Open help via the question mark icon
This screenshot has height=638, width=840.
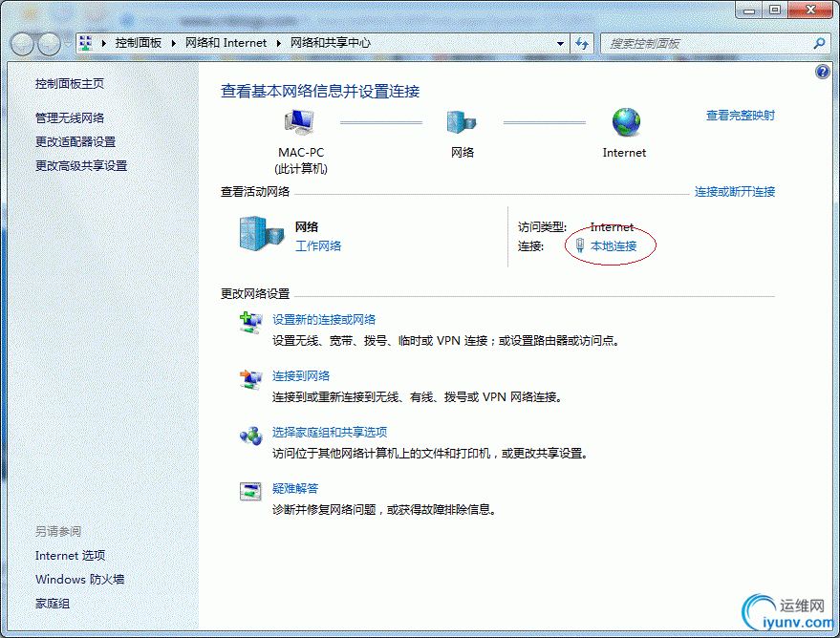[822, 72]
